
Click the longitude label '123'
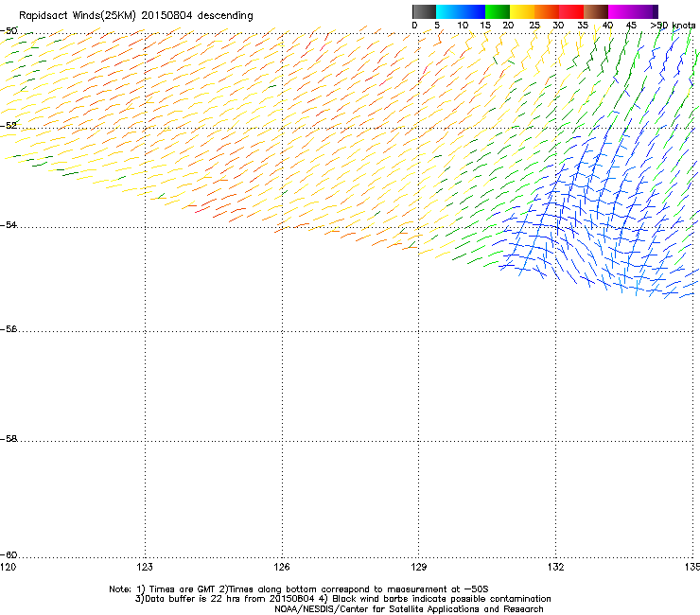click(x=145, y=567)
